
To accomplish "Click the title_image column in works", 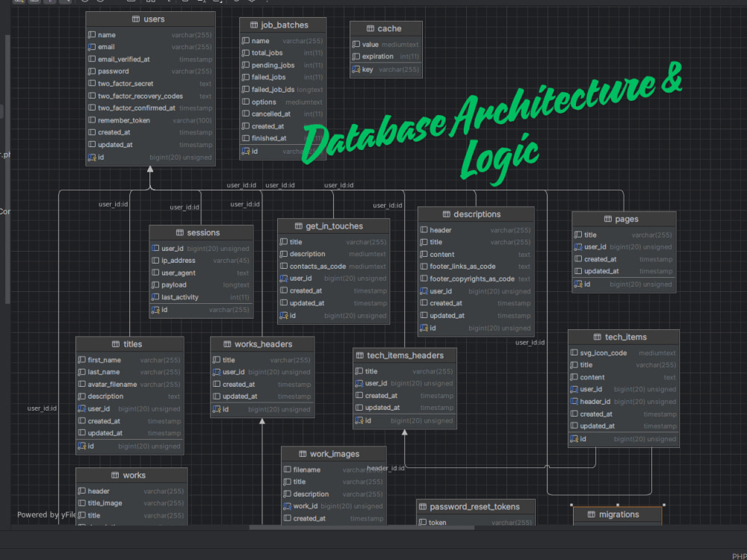I will tap(131, 503).
